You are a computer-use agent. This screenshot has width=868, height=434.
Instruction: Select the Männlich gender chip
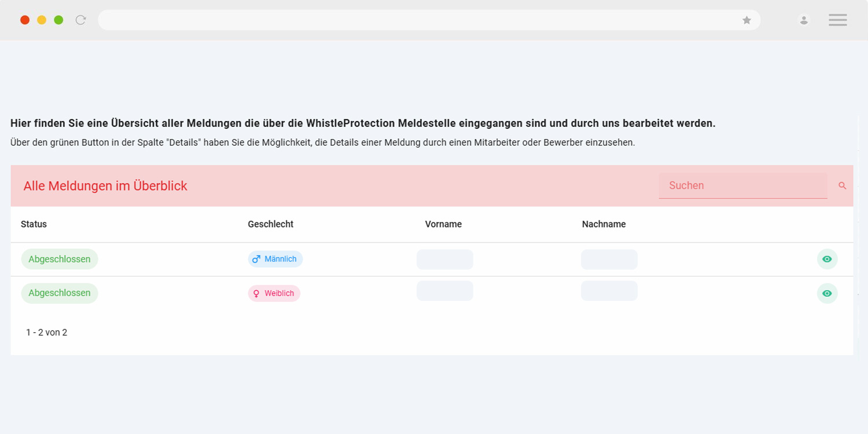click(x=275, y=259)
